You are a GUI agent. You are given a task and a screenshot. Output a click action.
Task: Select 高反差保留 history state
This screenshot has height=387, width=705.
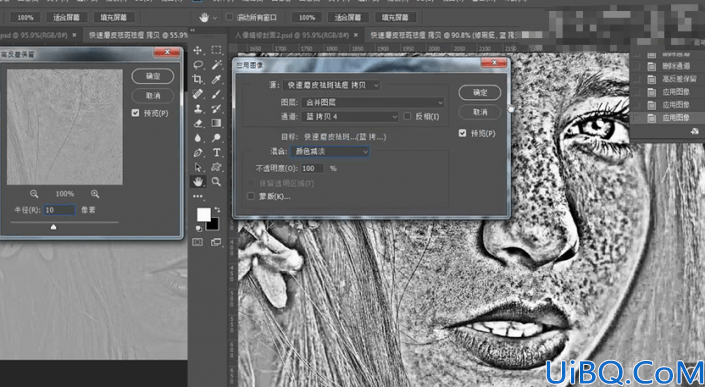point(679,79)
